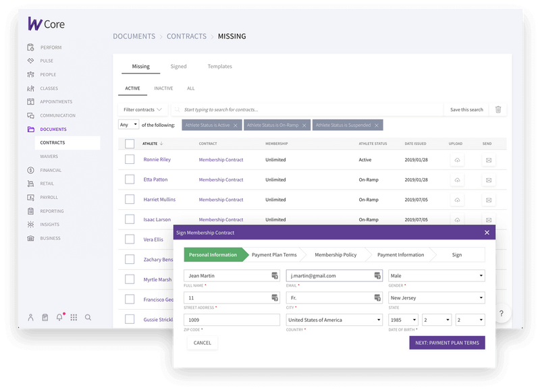540x392 pixels.
Task: Open the Gender dropdown showing Male
Action: point(439,275)
